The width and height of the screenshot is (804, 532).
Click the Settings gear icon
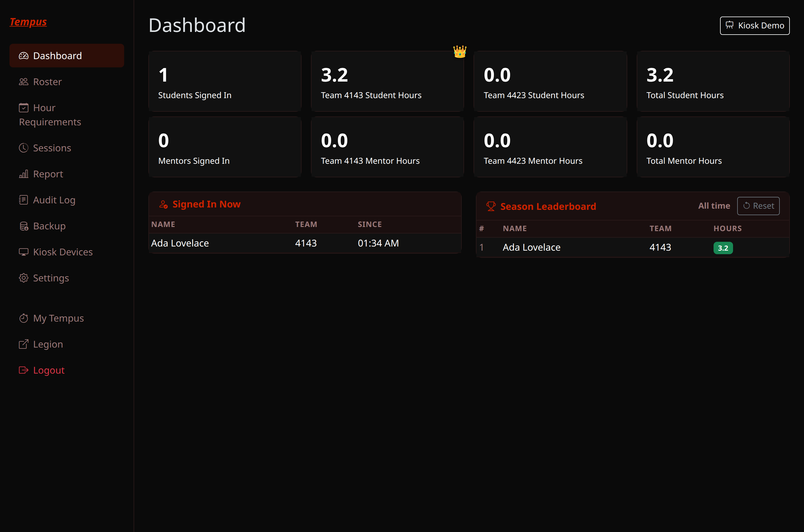[x=23, y=278]
